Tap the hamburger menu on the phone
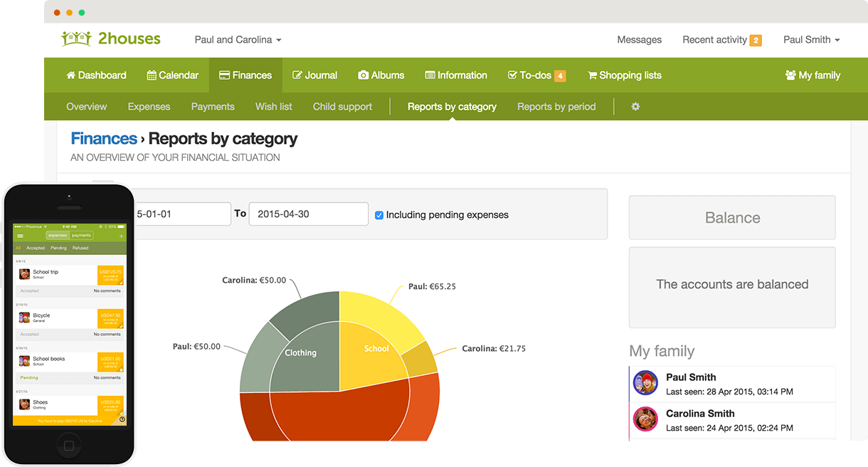The image size is (868, 467). tap(20, 236)
